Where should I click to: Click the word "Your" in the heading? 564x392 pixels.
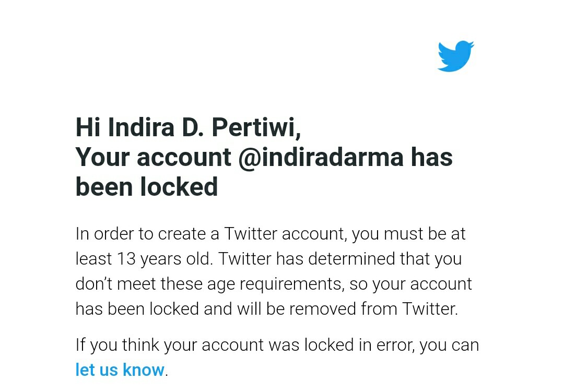coord(102,157)
